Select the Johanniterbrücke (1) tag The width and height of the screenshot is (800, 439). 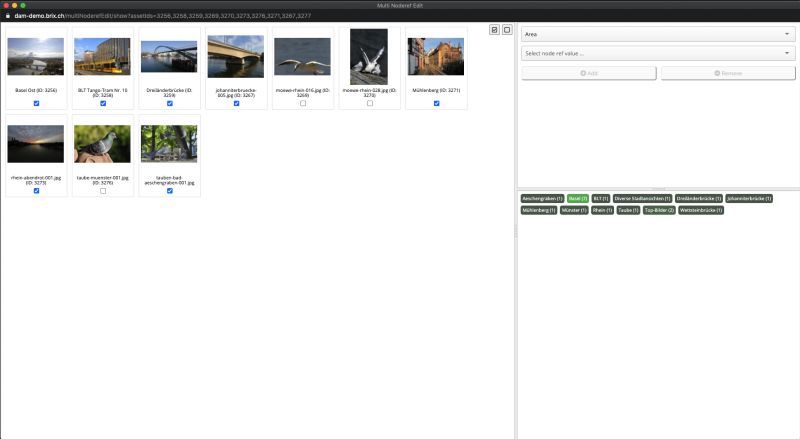(x=749, y=198)
